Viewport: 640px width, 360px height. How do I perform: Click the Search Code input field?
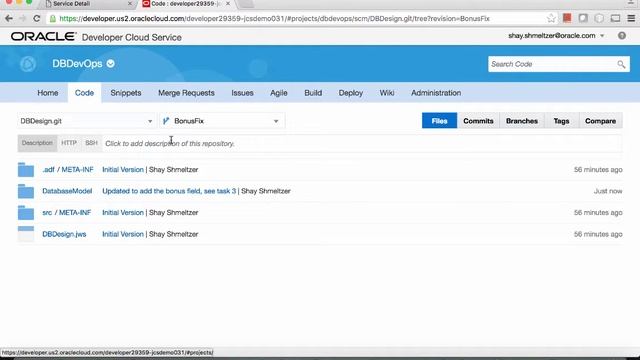coord(553,64)
